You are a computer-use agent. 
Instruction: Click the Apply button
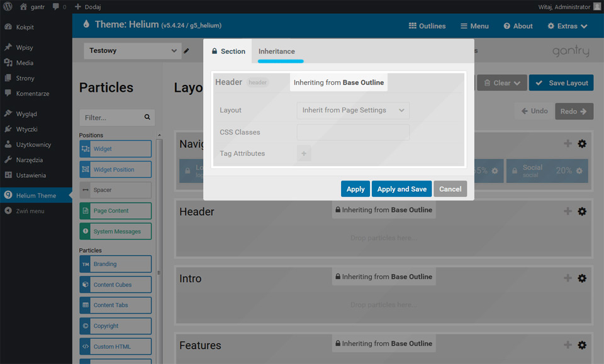355,189
